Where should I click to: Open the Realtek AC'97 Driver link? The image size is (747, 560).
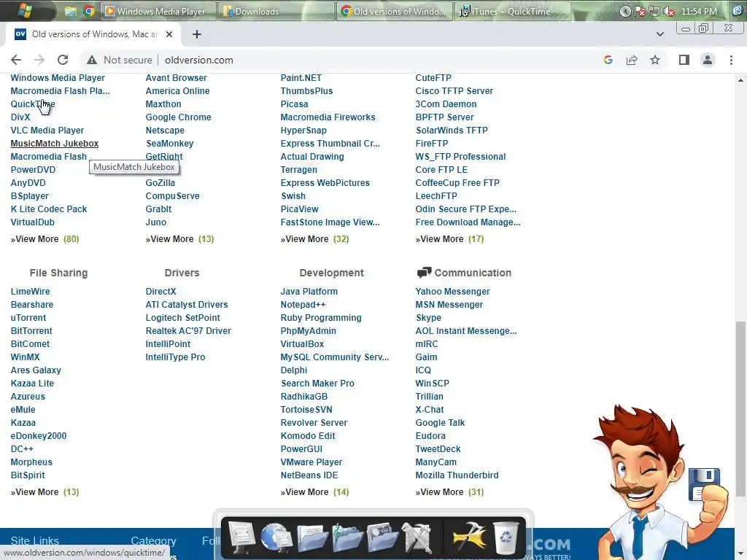coord(188,331)
